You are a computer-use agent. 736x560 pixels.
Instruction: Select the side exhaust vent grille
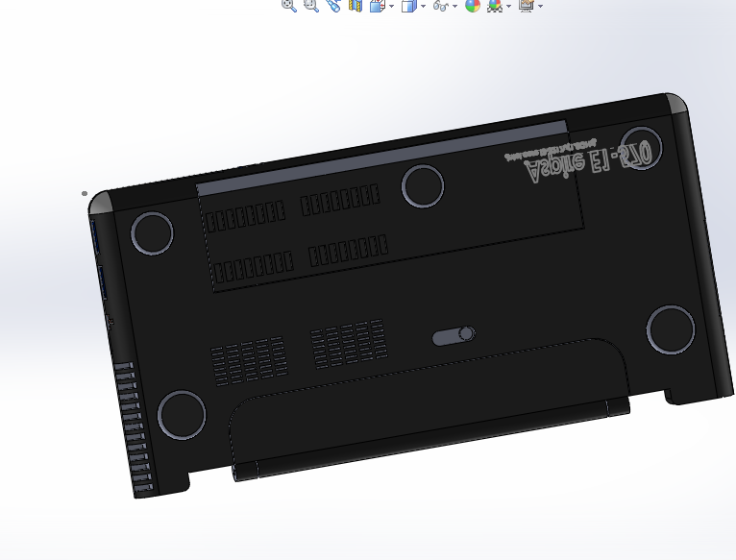pos(134,428)
